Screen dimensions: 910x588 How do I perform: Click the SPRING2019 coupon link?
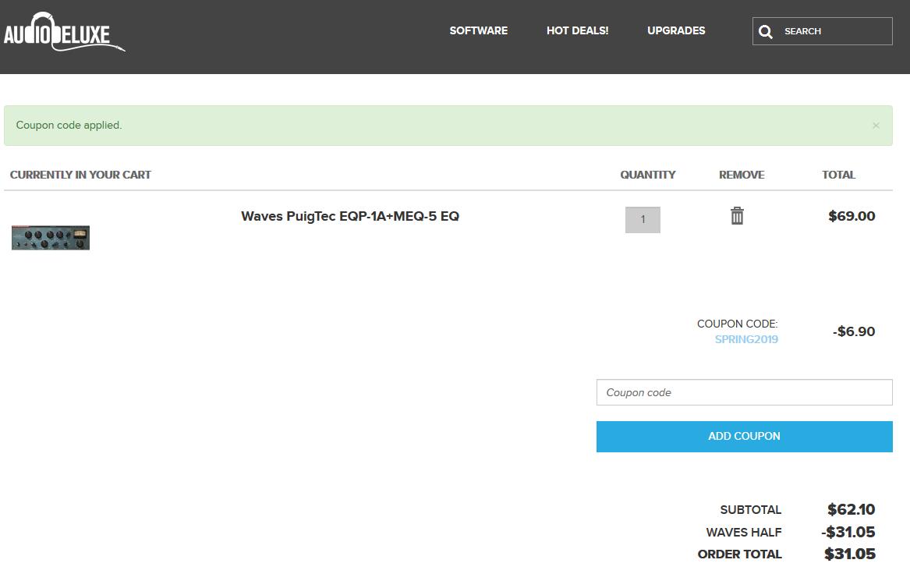click(746, 339)
